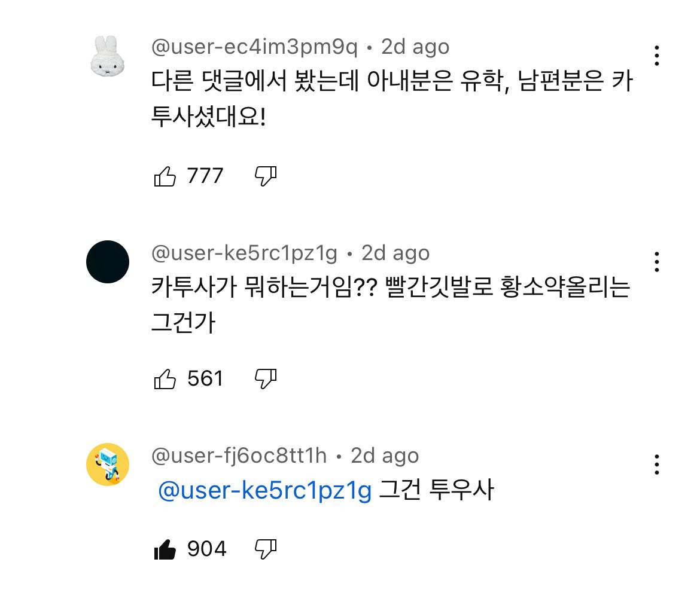The width and height of the screenshot is (700, 605).
Task: Open options menu for @user-ec4im3pm9q comment
Action: (657, 56)
